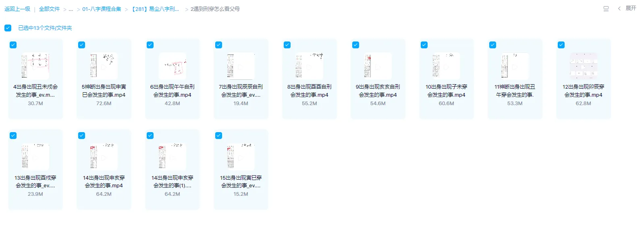The height and width of the screenshot is (226, 644).
Task: Open the 13出身出现酉戌穿 video thumbnail
Action: click(x=35, y=156)
